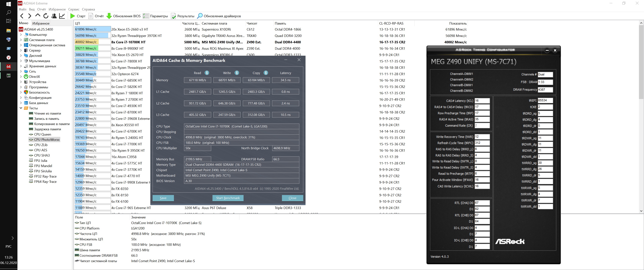
Task: Click the Read info icon in benchmark
Action: point(207,73)
